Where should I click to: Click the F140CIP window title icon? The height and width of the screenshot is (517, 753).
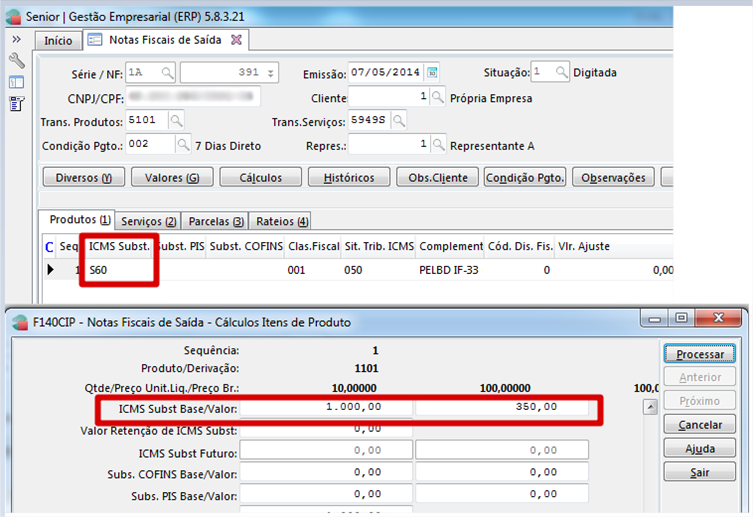click(20, 322)
